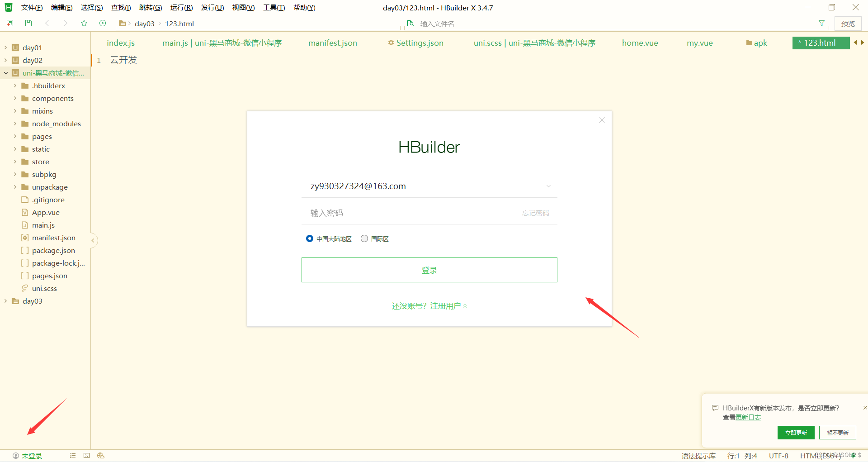Run with the circular play icon
This screenshot has height=462, width=868.
(103, 23)
